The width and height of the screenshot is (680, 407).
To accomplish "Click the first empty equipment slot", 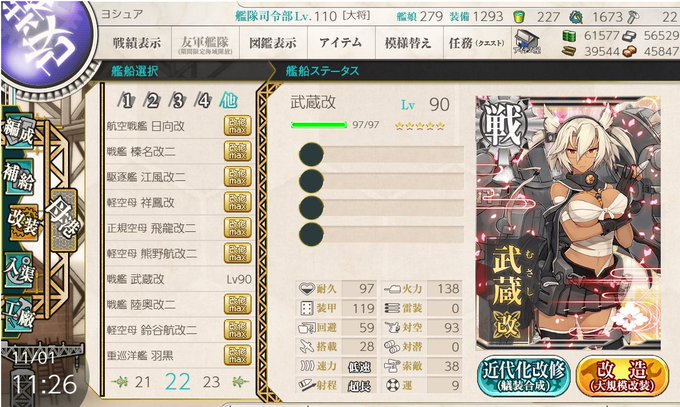I will [x=382, y=154].
